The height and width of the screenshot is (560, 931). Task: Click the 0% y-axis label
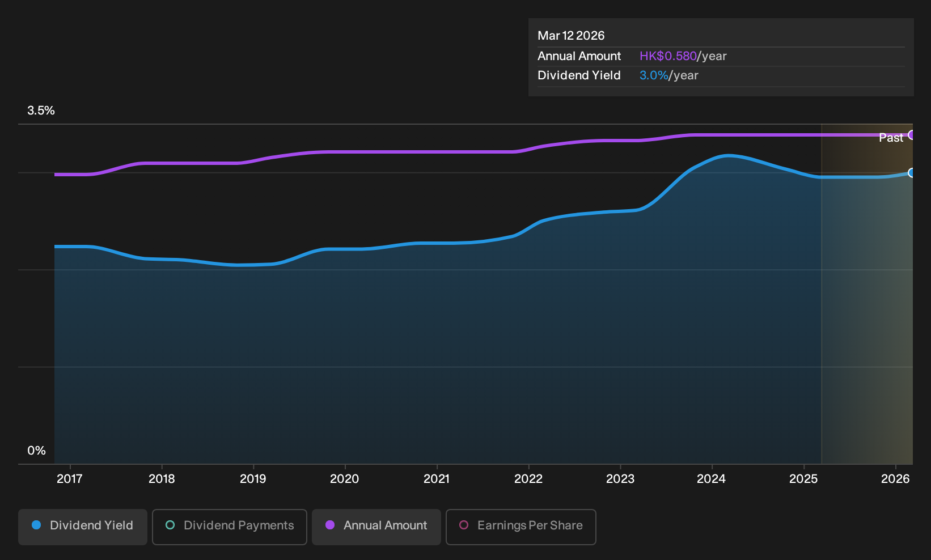36,451
